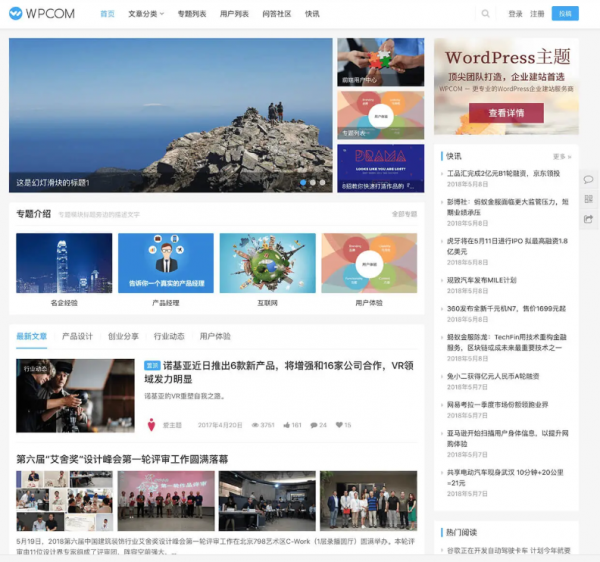Click the 登录 login link

click(x=515, y=14)
